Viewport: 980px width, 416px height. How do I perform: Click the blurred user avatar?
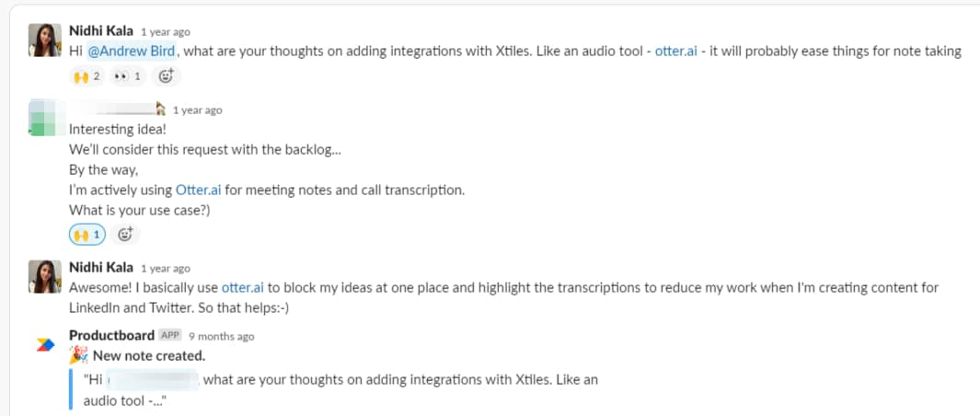45,118
